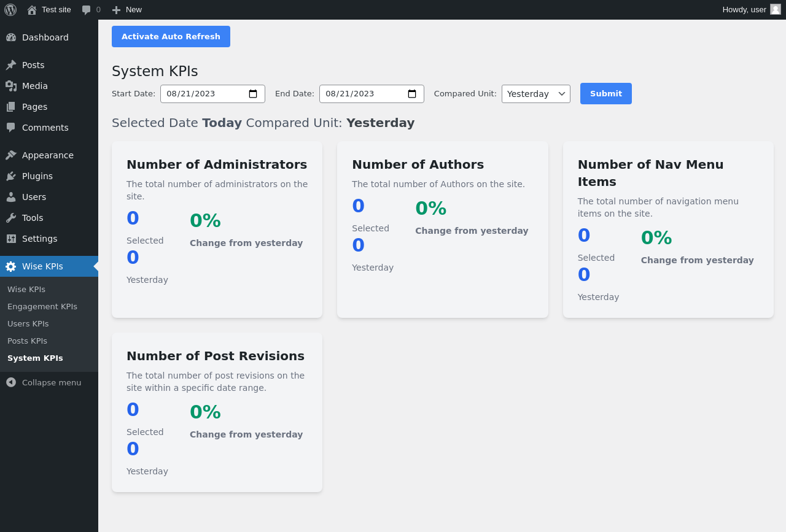Click Activate Auto Refresh button

(171, 37)
